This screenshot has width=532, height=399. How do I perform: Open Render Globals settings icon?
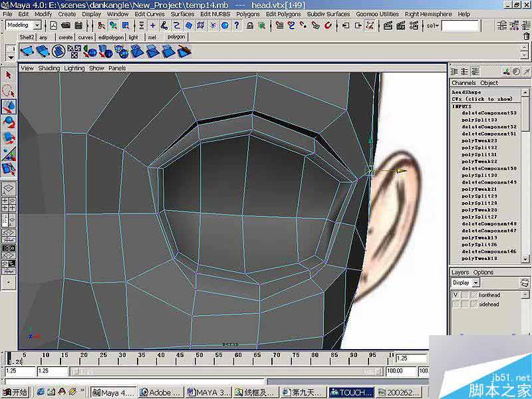(413, 25)
